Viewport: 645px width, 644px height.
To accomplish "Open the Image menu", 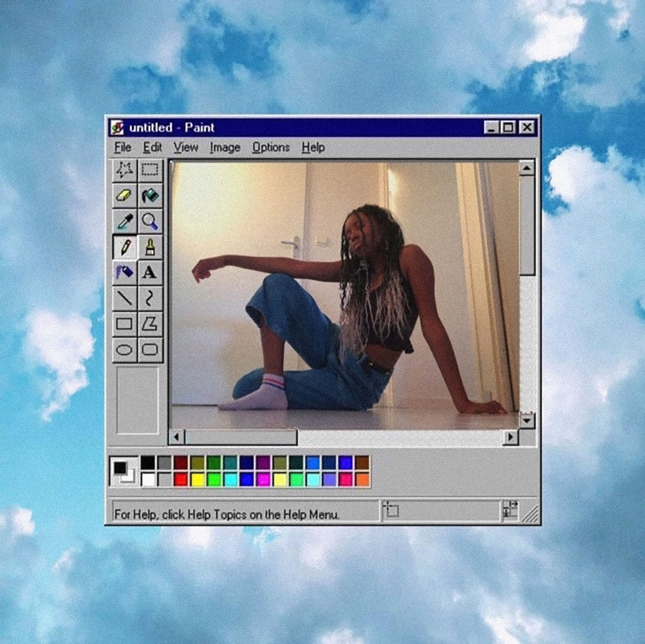I will pos(225,147).
